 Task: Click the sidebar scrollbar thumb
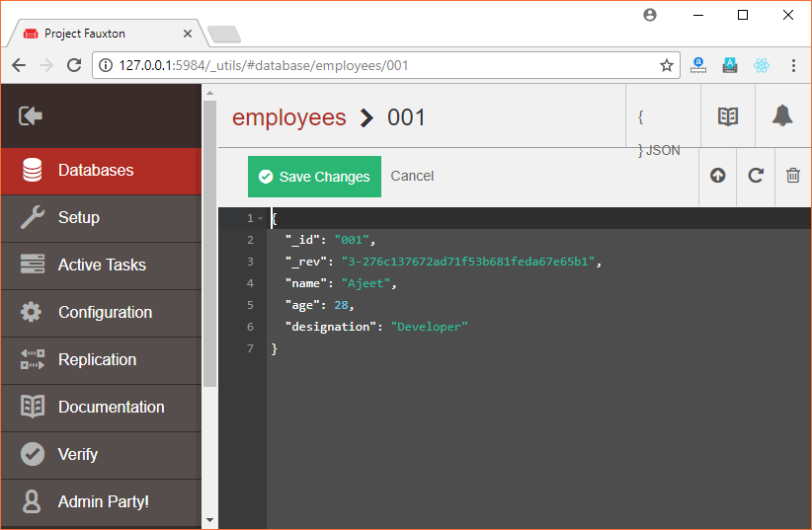209,243
